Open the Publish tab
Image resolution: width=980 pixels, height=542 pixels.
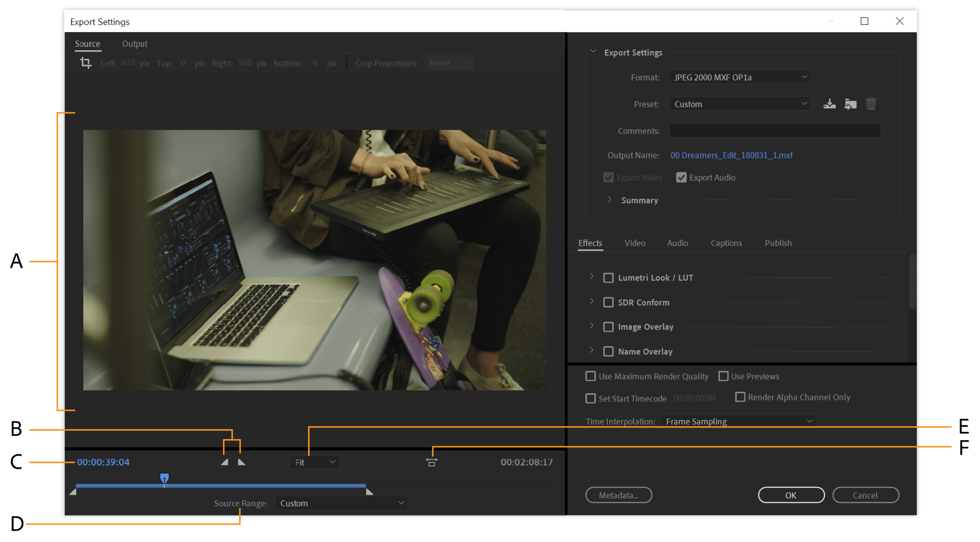coord(778,243)
